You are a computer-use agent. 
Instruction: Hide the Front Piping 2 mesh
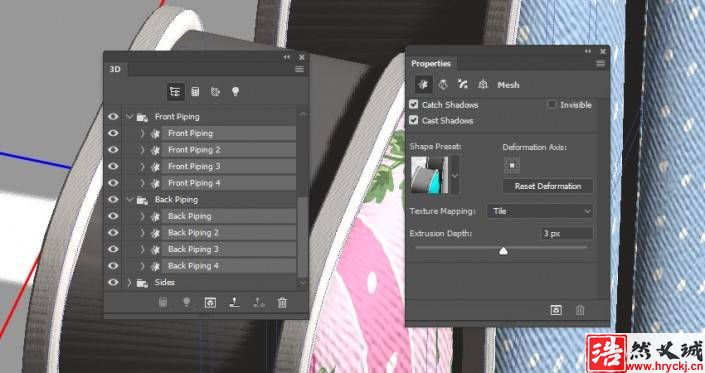(113, 150)
